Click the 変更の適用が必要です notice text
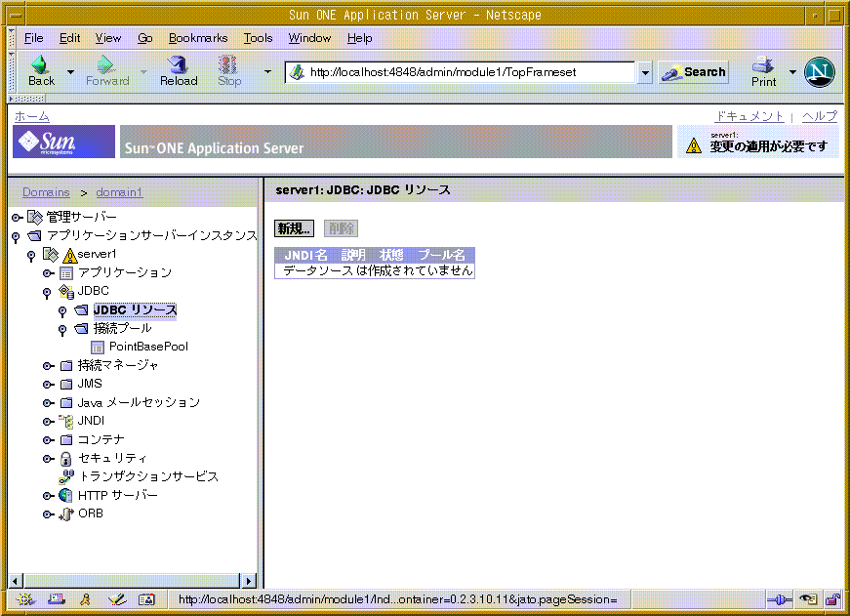This screenshot has width=850, height=616. coord(769,146)
